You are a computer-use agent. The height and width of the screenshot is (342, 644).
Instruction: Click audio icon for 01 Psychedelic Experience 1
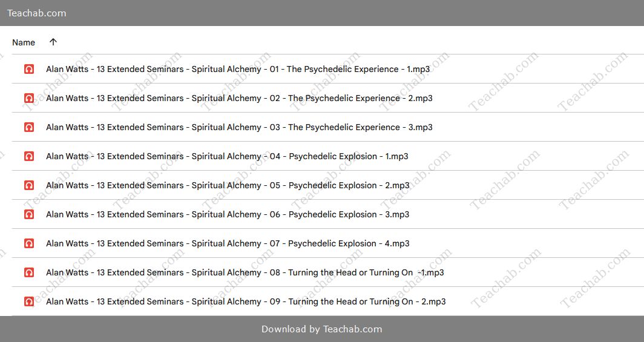click(x=29, y=69)
